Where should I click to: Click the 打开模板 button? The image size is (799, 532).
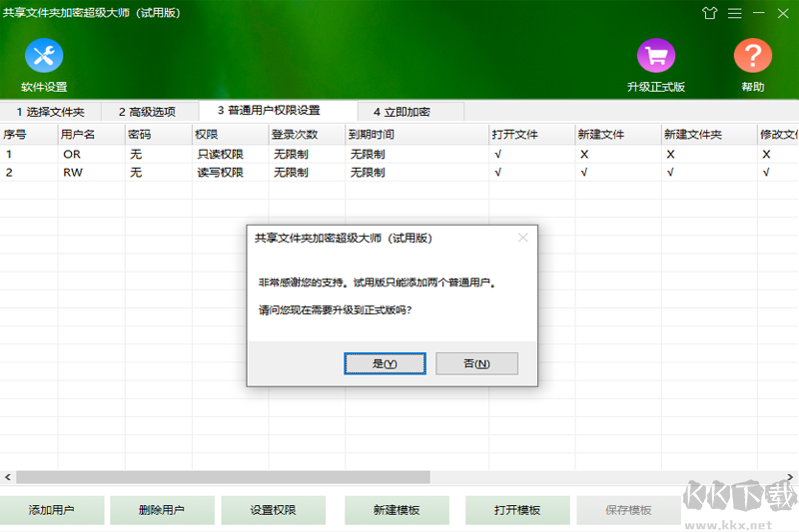click(517, 510)
